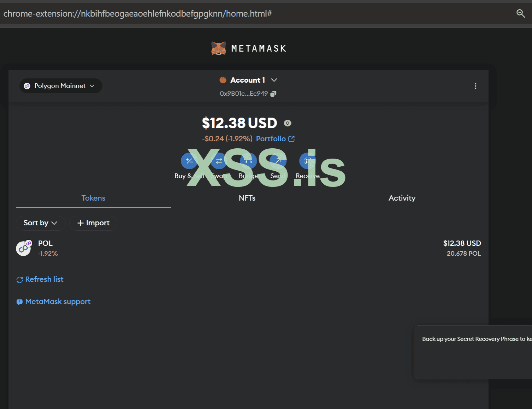Switch to the NFTs tab

point(247,198)
